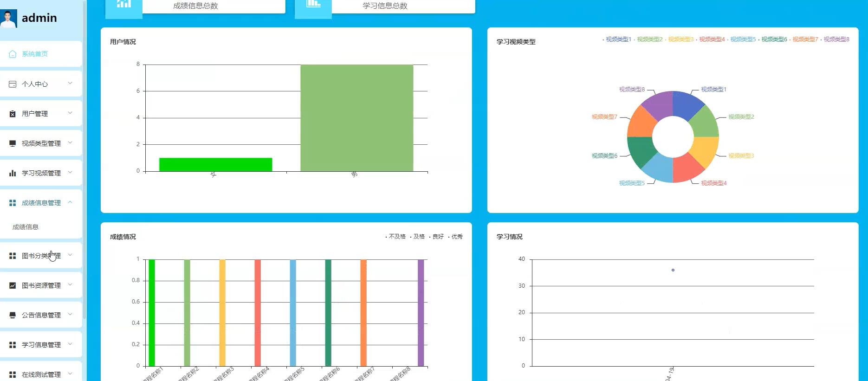Expand the 在线测试管理 menu chevron
The height and width of the screenshot is (381, 868).
coord(70,374)
